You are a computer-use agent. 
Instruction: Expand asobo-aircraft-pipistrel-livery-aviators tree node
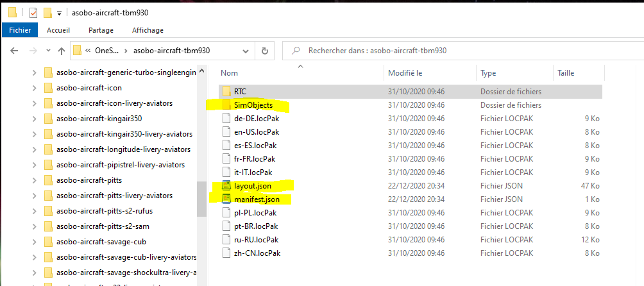(x=35, y=165)
